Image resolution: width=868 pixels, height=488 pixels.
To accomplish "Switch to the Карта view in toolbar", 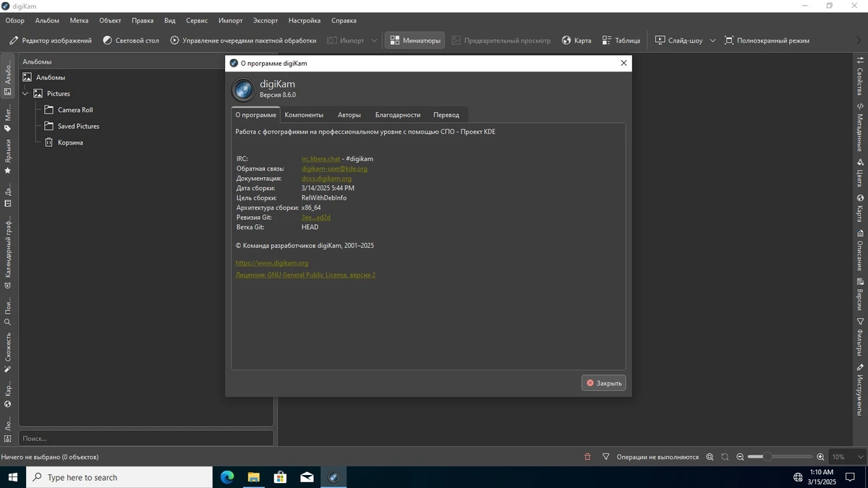I will pos(576,40).
